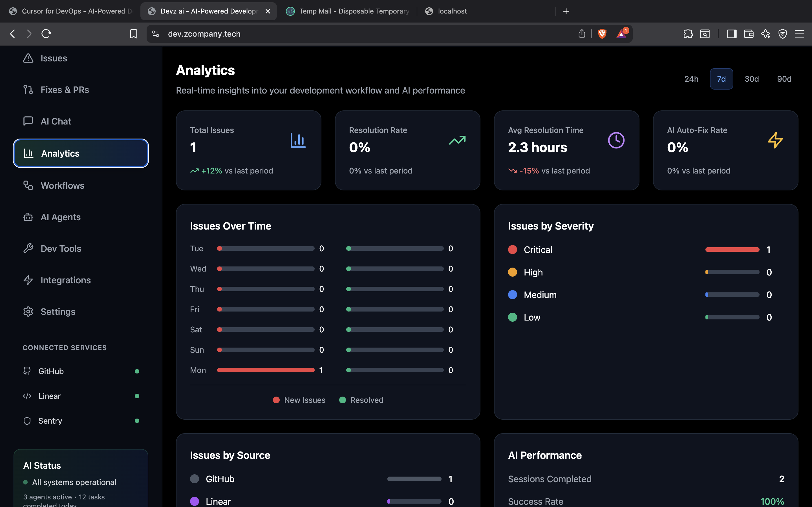
Task: Click the Brave Shields lion icon
Action: click(602, 34)
